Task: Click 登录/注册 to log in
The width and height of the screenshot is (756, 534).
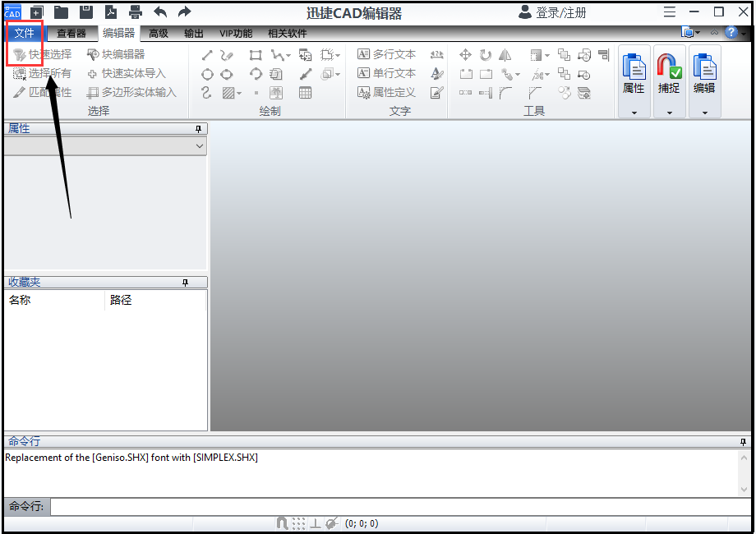Action: coord(552,12)
